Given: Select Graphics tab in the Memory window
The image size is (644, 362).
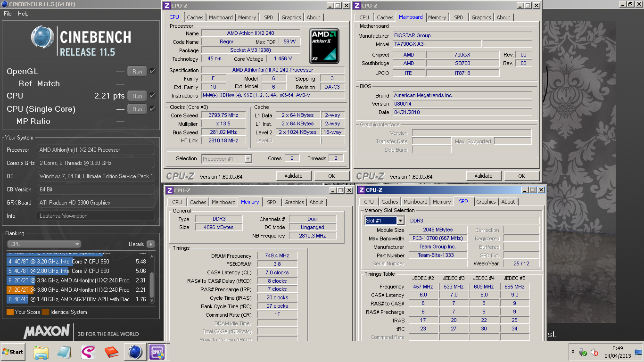Looking at the screenshot, I should pyautogui.click(x=294, y=202).
